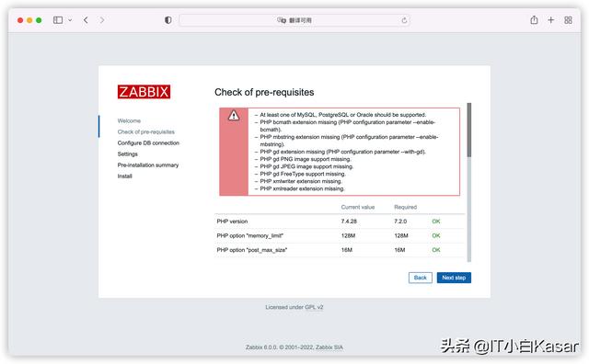Open the GPL v2 license link
589x364 pixels.
[x=314, y=307]
